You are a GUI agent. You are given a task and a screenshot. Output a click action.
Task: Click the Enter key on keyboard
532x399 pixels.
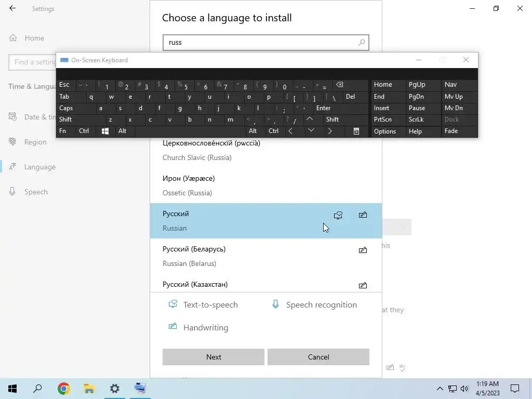[340, 108]
